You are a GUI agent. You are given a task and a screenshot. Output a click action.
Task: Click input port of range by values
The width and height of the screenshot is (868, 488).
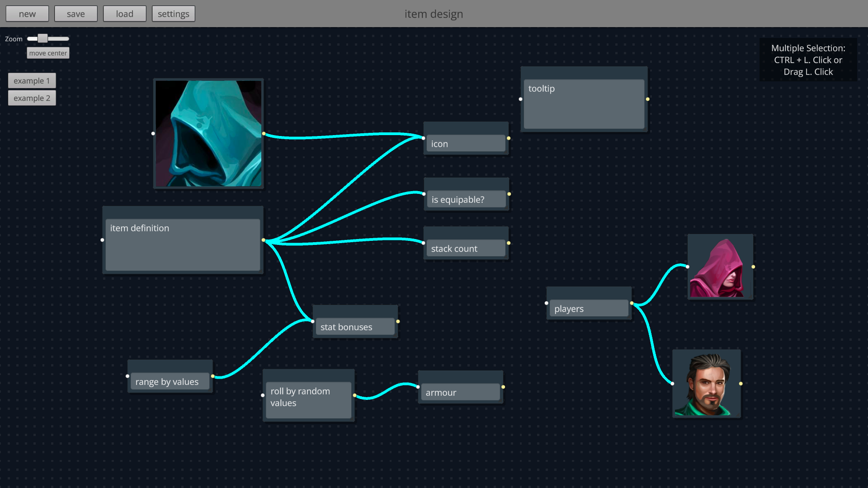click(127, 376)
